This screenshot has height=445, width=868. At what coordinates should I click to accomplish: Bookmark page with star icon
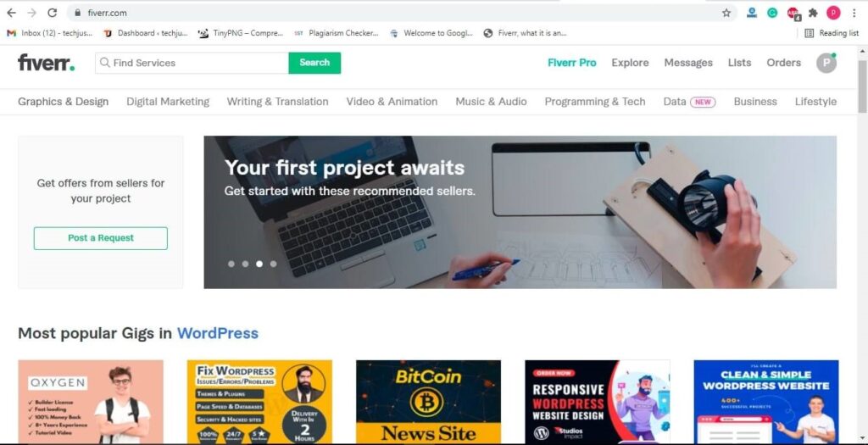coord(726,13)
